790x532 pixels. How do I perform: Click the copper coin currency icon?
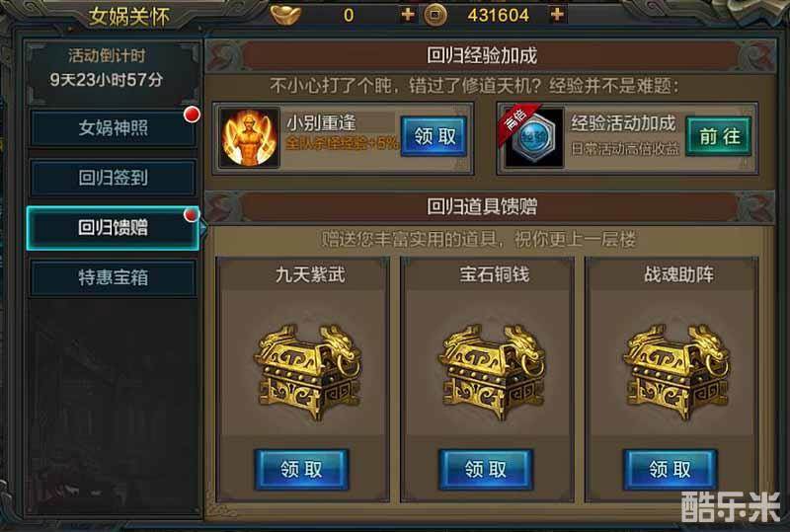(434, 15)
